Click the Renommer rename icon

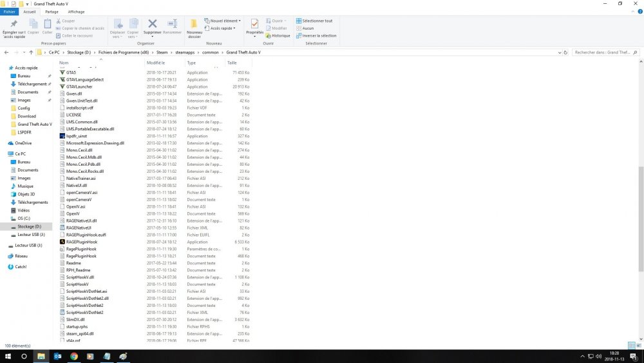click(x=172, y=25)
